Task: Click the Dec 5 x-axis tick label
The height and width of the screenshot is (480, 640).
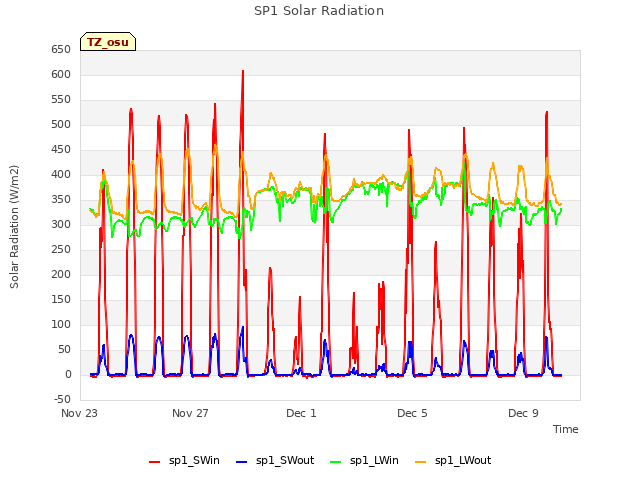Action: coord(412,413)
